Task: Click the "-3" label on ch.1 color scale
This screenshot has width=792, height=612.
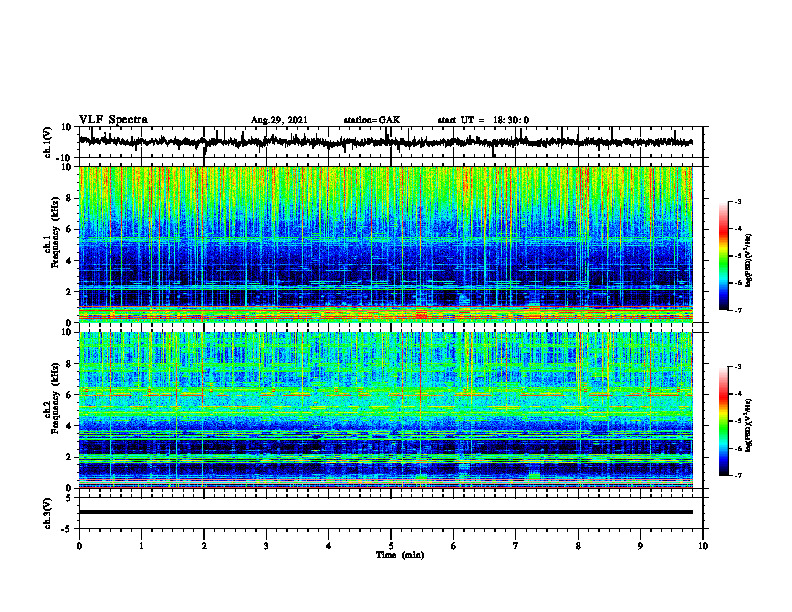Action: (737, 201)
